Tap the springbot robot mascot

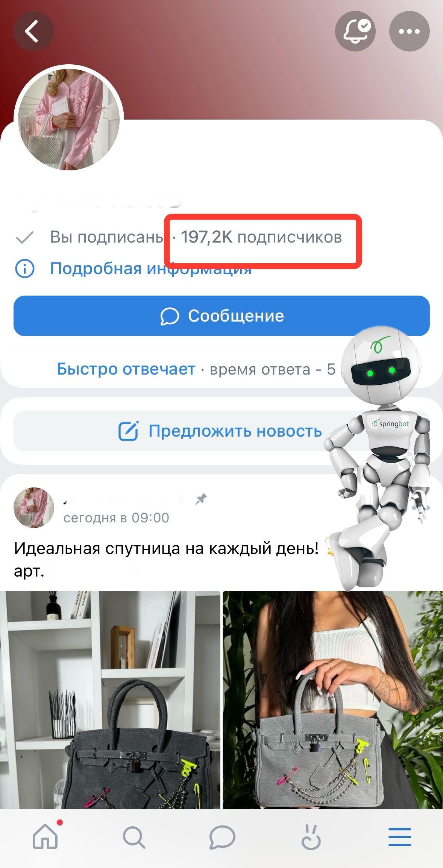[x=378, y=457]
